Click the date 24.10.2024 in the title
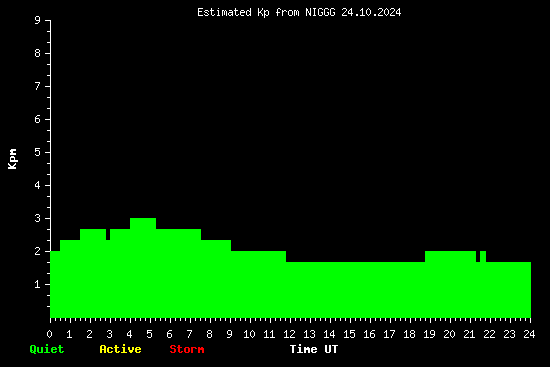Viewport: 550px width, 367px height. coord(371,13)
